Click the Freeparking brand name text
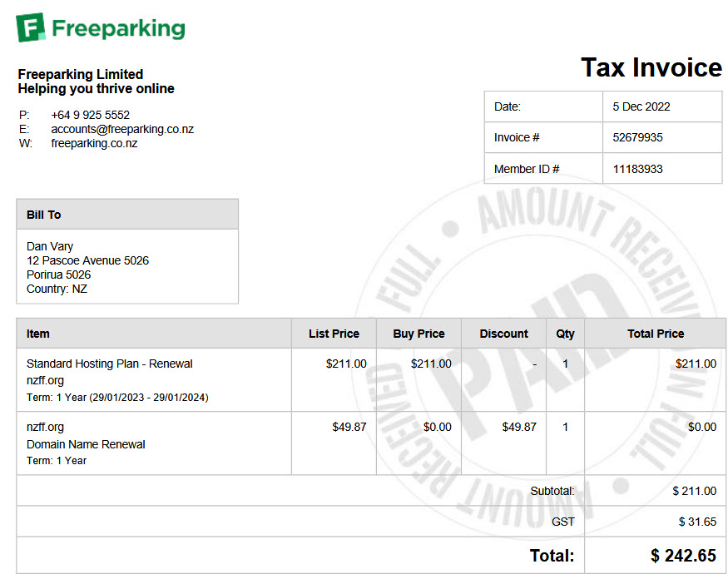 118,29
